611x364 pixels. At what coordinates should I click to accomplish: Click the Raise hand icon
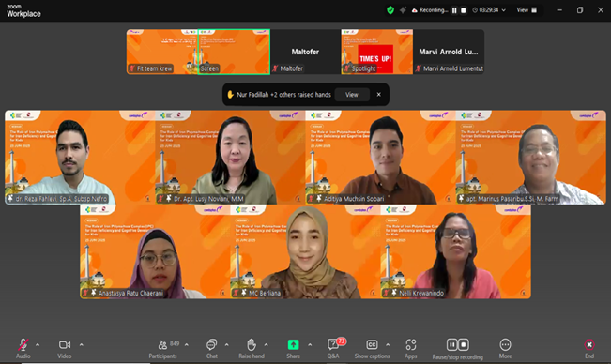252,344
